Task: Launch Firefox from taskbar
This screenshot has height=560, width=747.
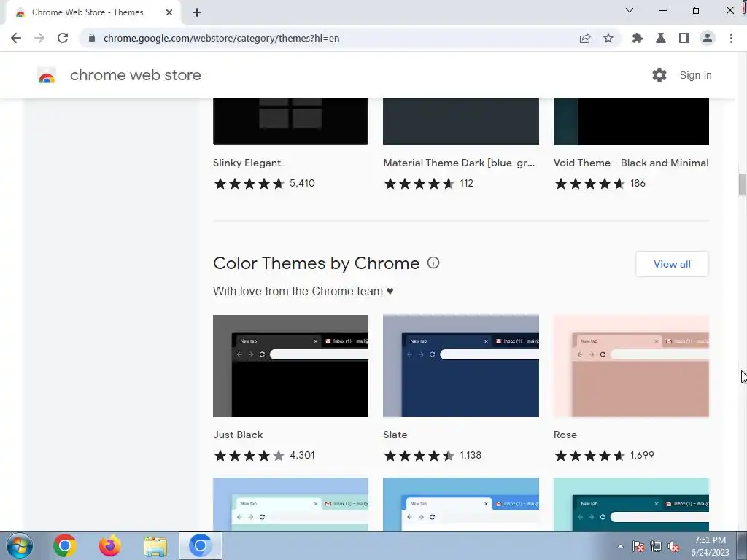Action: click(x=110, y=545)
